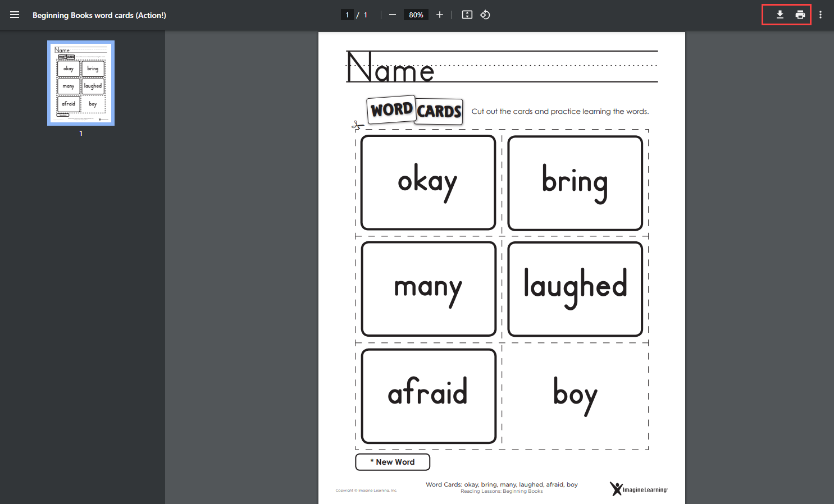Rotate the document counterclockwise
The width and height of the screenshot is (834, 504).
pos(485,15)
